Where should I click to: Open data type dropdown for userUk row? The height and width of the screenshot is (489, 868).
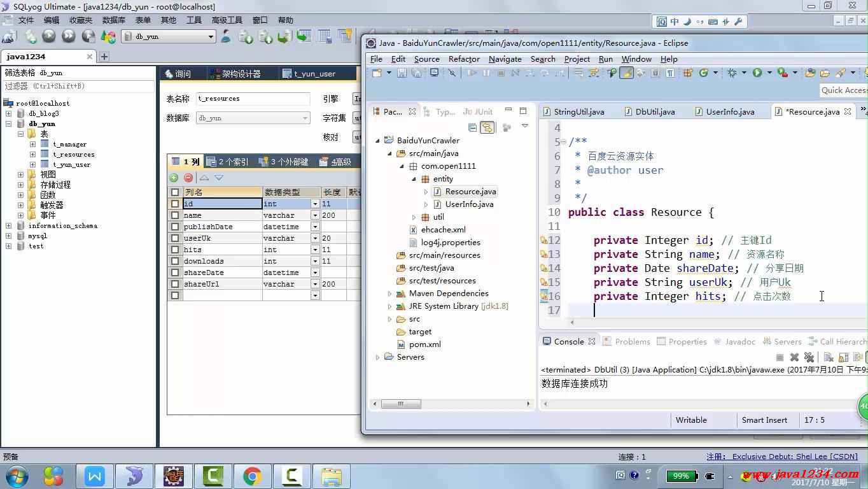315,238
